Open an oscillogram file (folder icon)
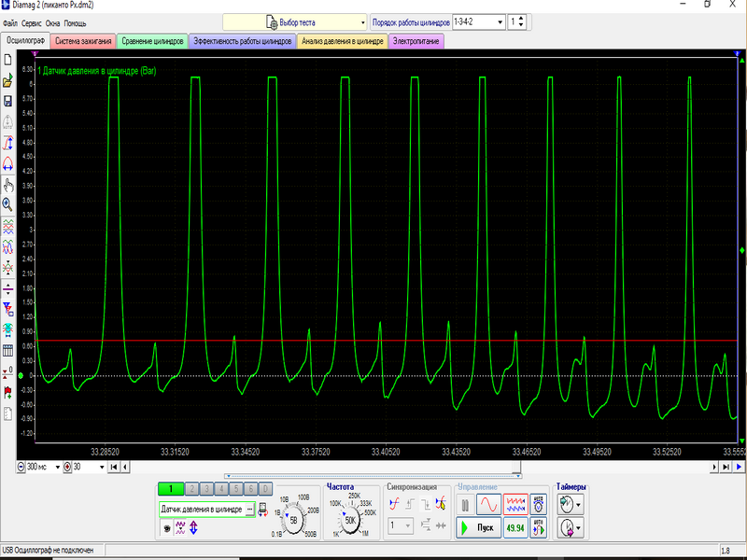Viewport: 747px width, 560px height. tap(7, 80)
